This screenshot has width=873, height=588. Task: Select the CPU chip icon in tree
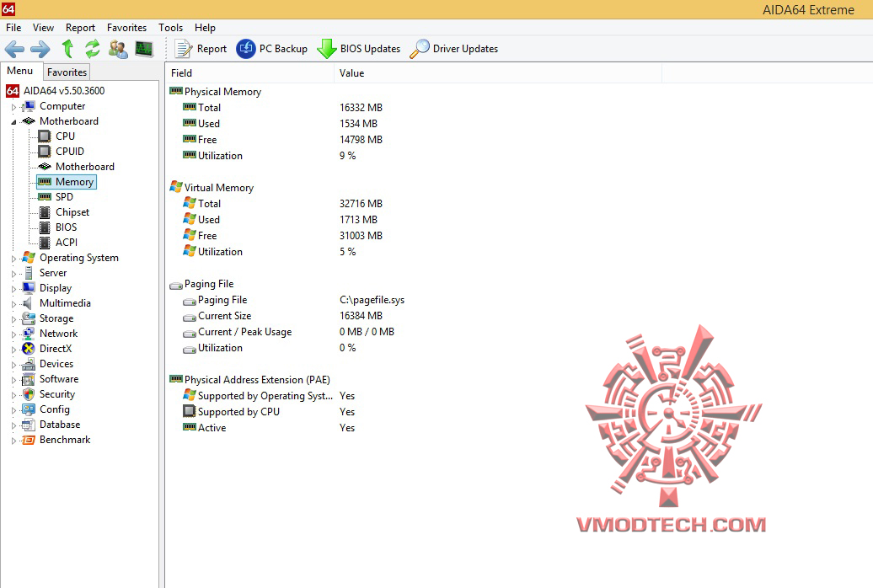pos(45,136)
